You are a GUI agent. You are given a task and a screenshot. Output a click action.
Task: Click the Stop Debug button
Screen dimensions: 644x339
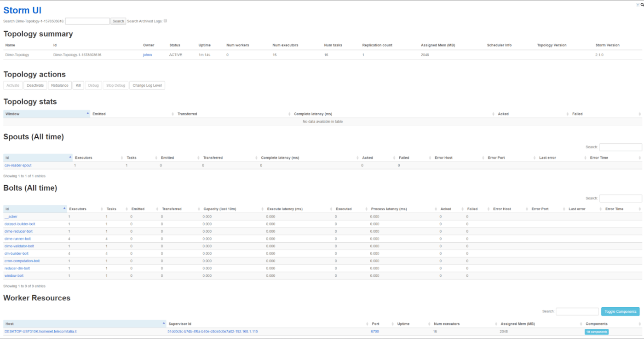pyautogui.click(x=115, y=85)
